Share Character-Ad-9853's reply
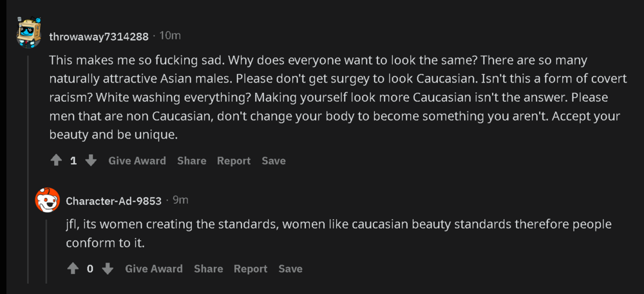The height and width of the screenshot is (294, 644). tap(209, 269)
